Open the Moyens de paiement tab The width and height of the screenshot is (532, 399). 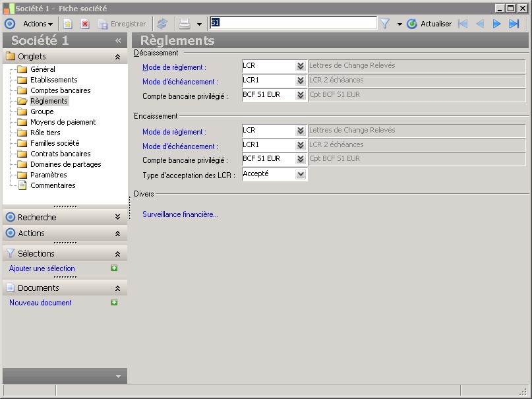pyautogui.click(x=63, y=122)
